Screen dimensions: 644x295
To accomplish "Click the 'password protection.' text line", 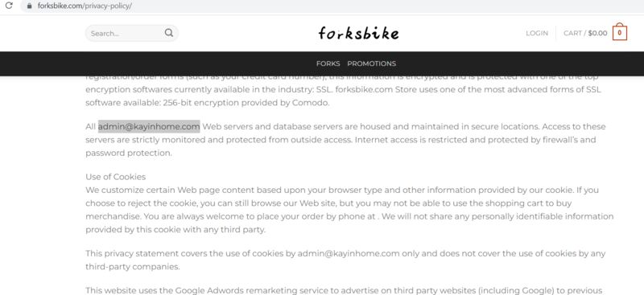I will tap(129, 153).
